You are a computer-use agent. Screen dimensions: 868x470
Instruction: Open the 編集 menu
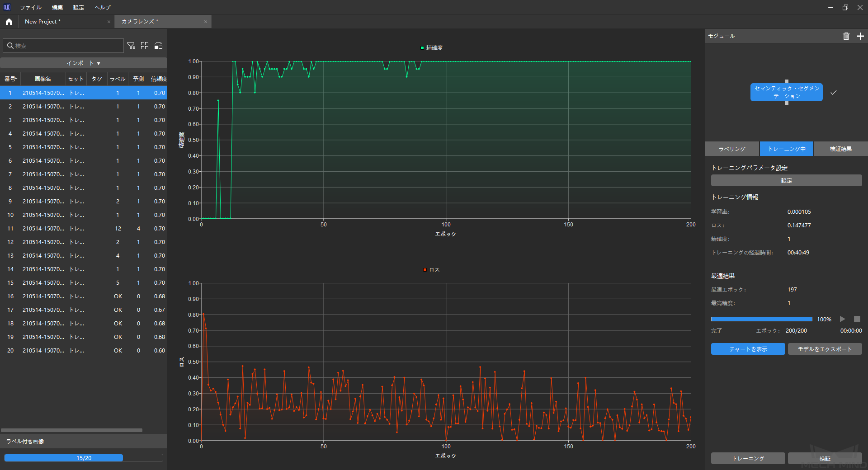(x=57, y=8)
